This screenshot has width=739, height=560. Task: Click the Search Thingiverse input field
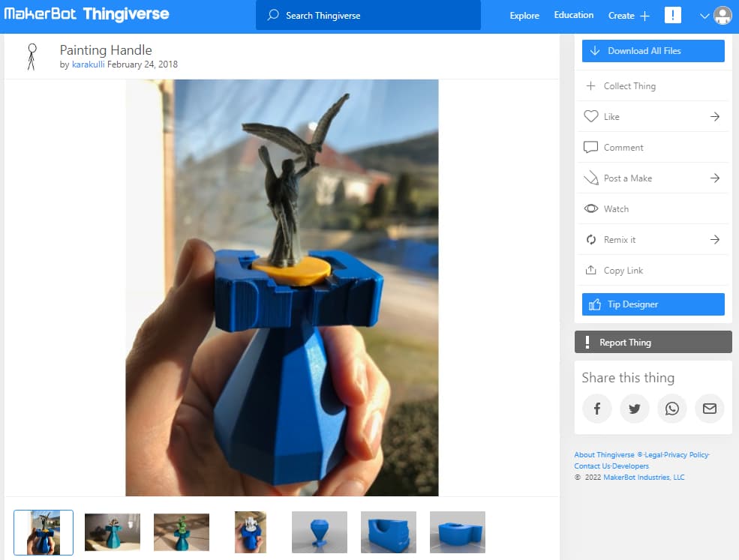point(368,15)
